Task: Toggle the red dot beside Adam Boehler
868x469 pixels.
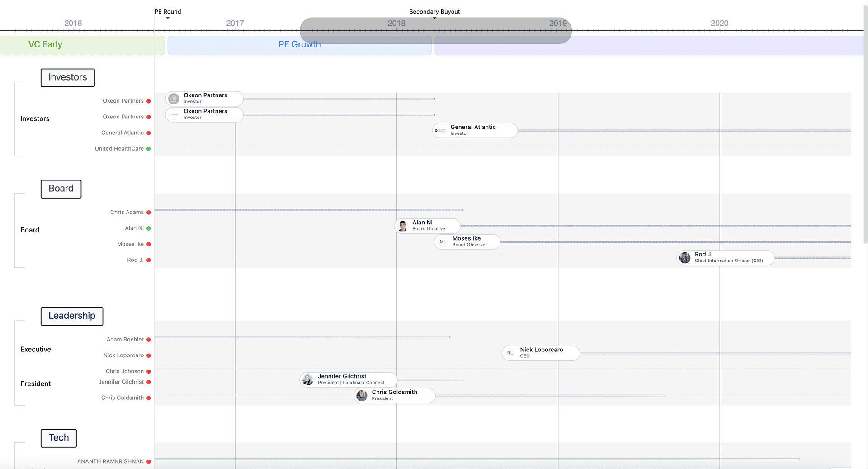Action: click(149, 340)
